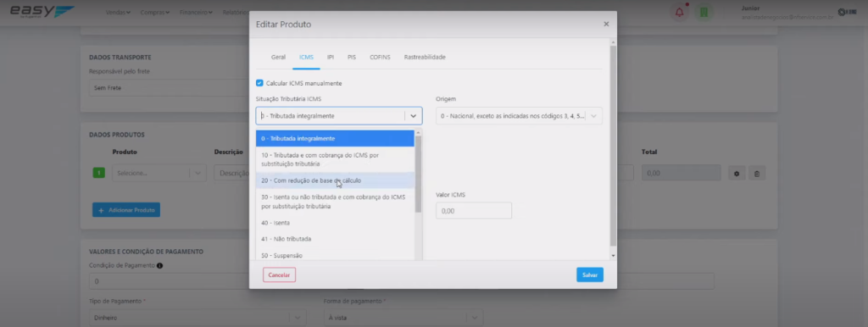Close the Editar Produto dialog

606,25
